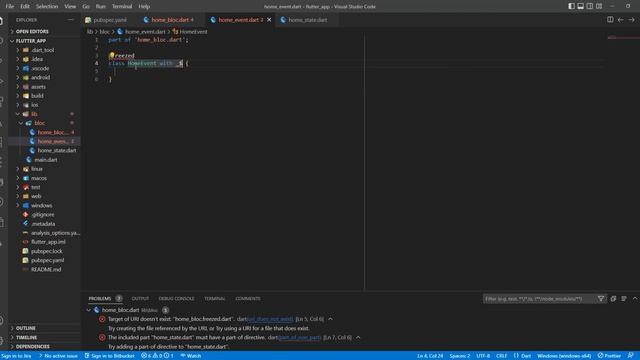
Task: Toggle bottom panel layout icon
Action: point(580,6)
